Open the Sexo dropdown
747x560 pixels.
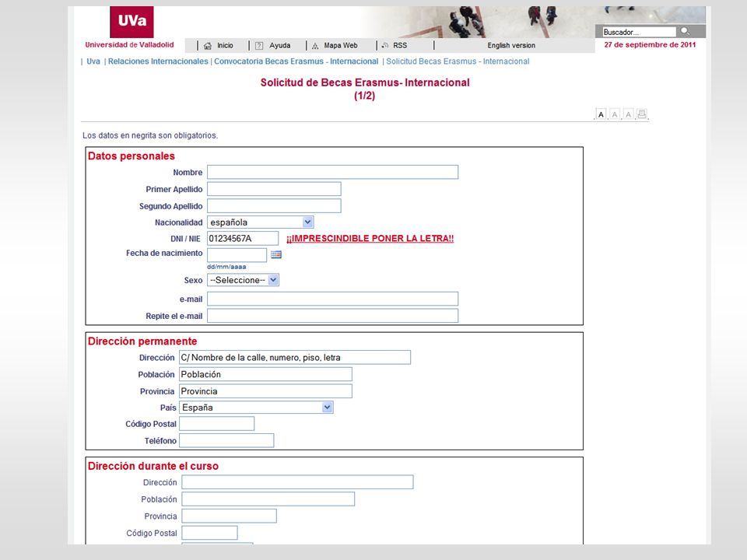click(x=243, y=280)
